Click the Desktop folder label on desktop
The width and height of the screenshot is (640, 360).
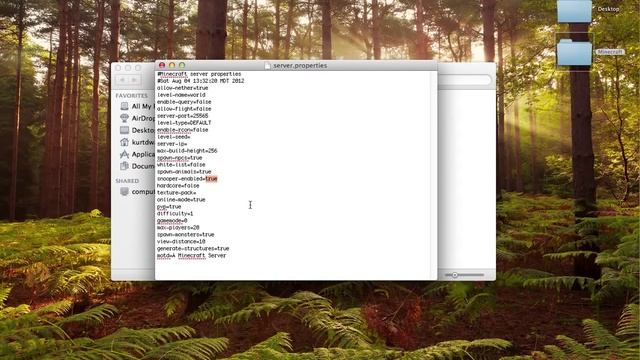click(608, 9)
